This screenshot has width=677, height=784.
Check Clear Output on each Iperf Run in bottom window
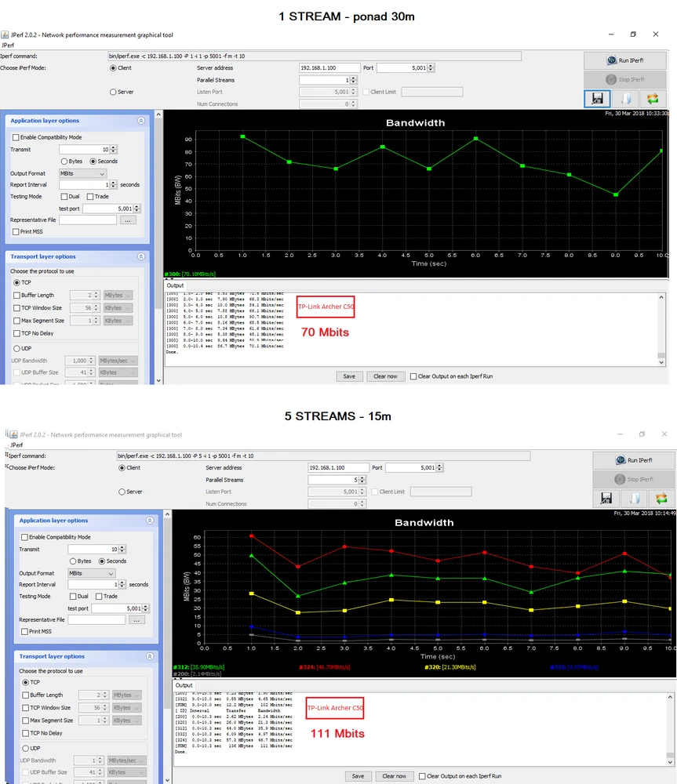pos(424,776)
